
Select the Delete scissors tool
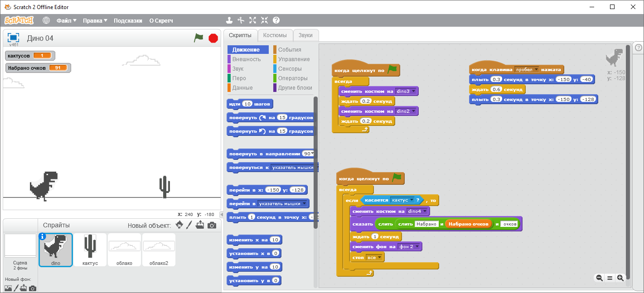point(241,20)
